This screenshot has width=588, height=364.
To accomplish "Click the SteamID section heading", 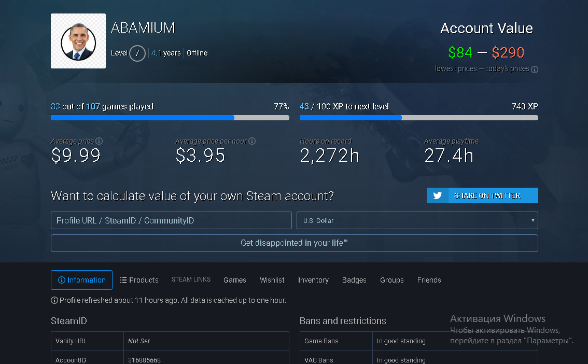I will tap(68, 321).
